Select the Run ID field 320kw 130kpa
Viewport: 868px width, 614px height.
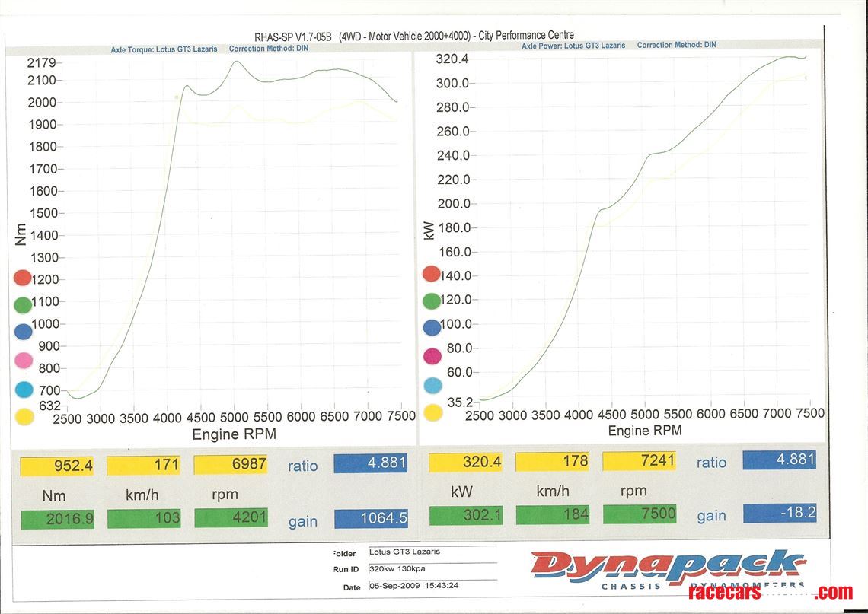tap(431, 569)
